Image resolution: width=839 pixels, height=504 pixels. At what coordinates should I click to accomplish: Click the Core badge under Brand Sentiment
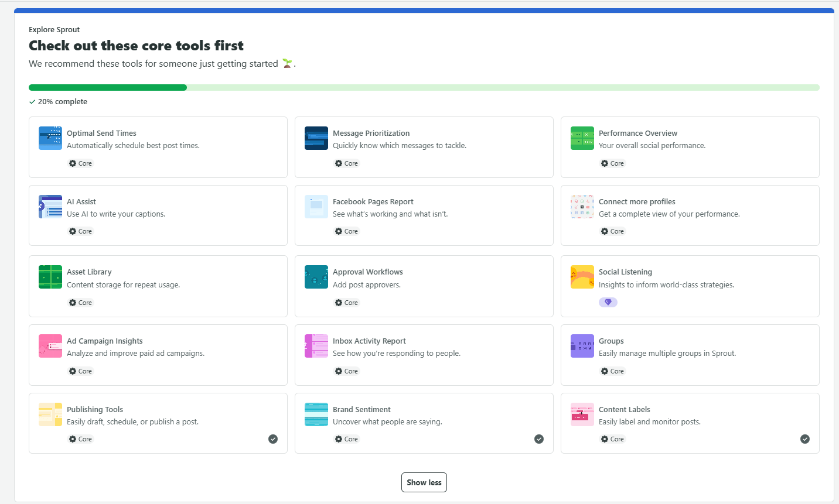click(347, 439)
